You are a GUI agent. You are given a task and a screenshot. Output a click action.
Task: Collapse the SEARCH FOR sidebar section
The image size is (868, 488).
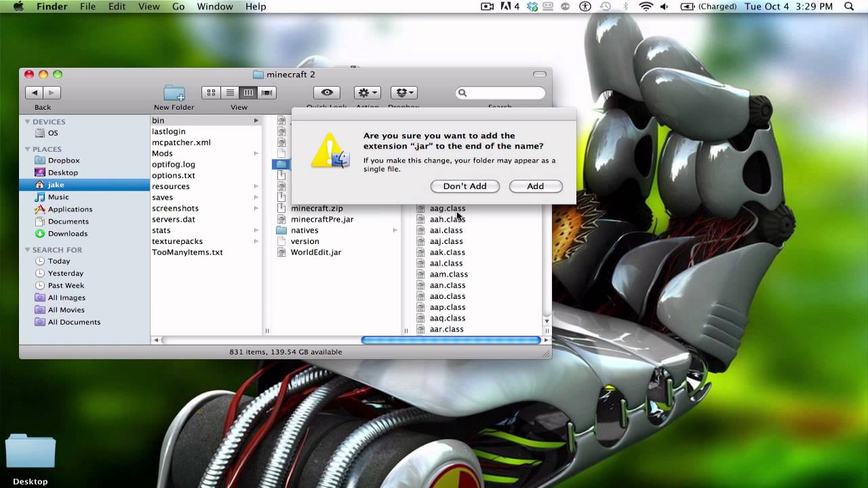(x=28, y=250)
